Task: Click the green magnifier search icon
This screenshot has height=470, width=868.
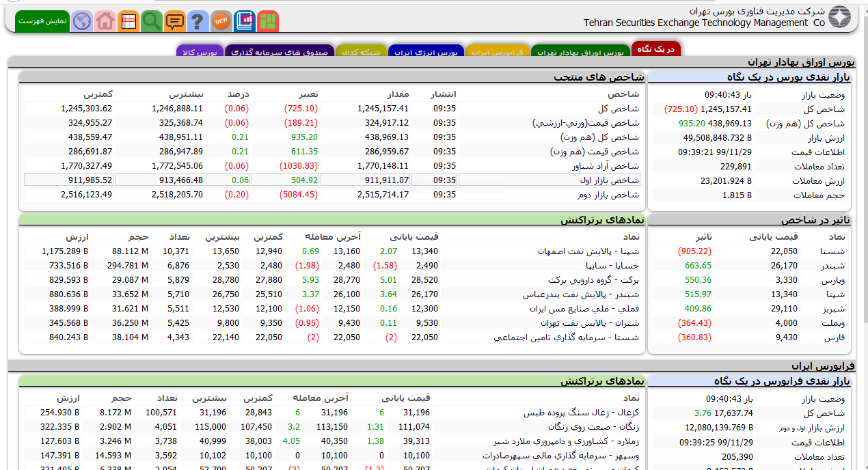Action: point(152,21)
